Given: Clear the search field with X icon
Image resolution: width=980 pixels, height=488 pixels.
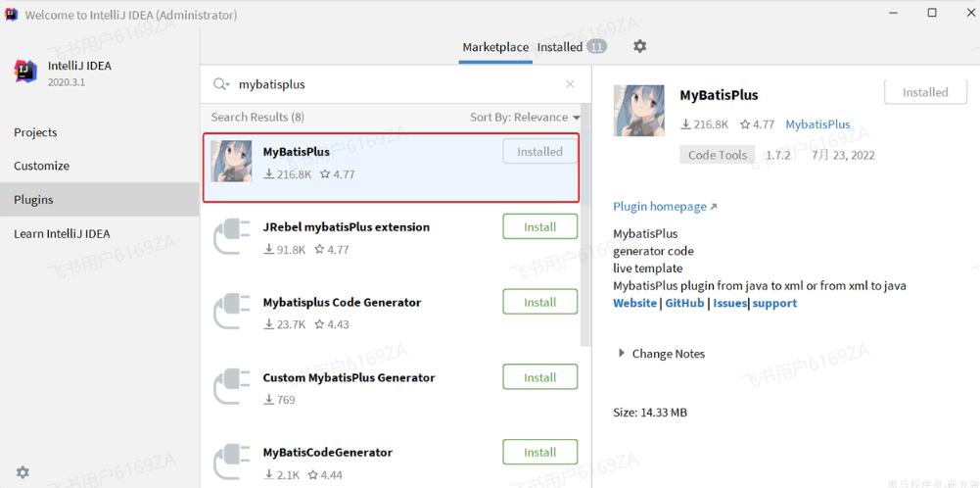Looking at the screenshot, I should click(x=571, y=85).
